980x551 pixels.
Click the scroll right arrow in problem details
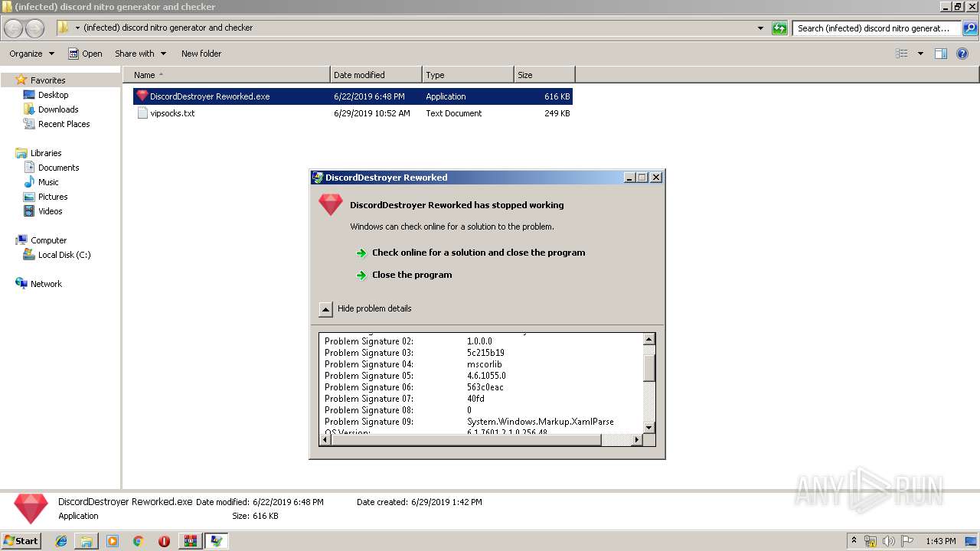click(636, 440)
